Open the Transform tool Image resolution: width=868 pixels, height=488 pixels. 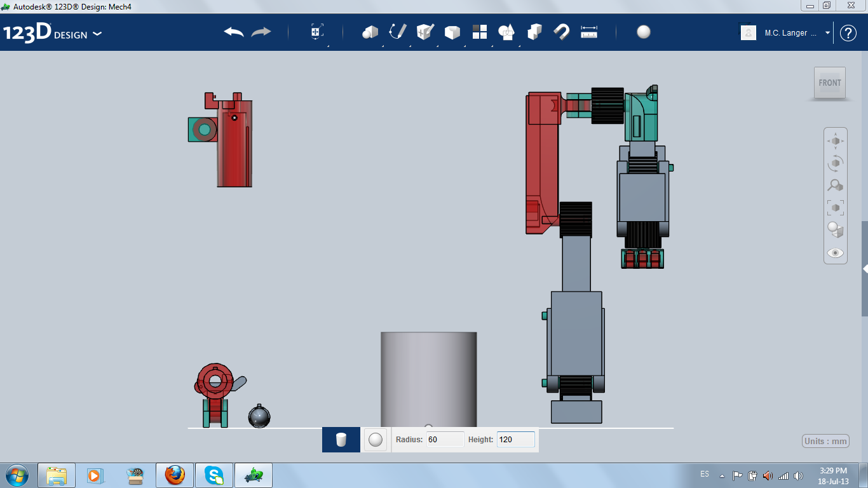pos(317,32)
